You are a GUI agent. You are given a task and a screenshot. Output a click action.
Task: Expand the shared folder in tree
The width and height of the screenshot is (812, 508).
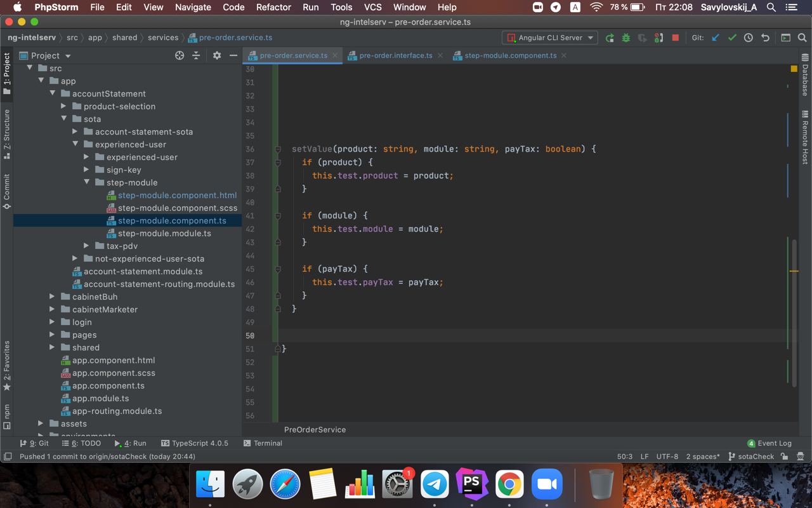point(52,347)
